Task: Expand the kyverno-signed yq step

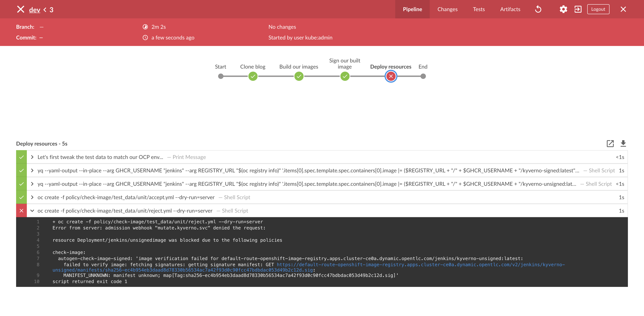Action: pyautogui.click(x=32, y=171)
